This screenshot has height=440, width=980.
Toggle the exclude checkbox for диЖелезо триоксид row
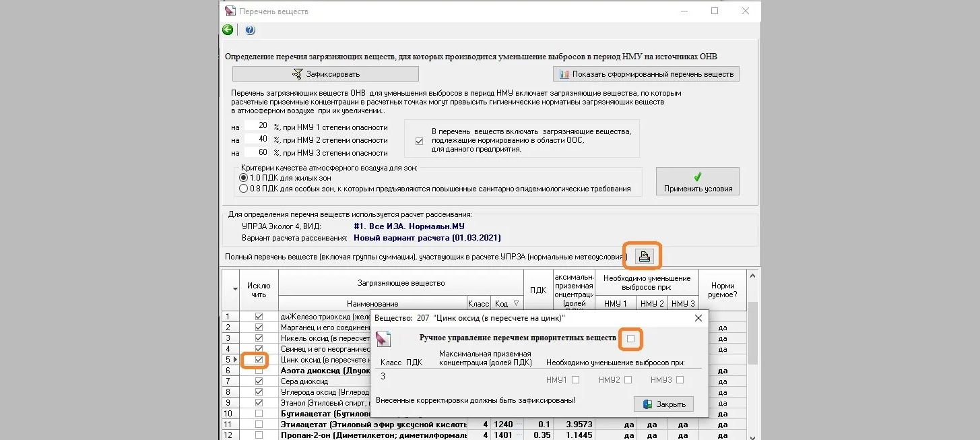[259, 317]
